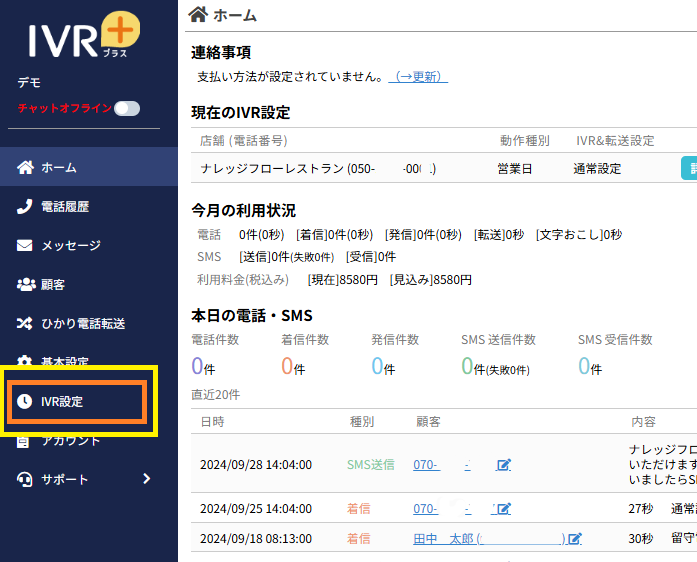Click the people icon for 顧客
Screen dimensions: 697x562
(26, 284)
